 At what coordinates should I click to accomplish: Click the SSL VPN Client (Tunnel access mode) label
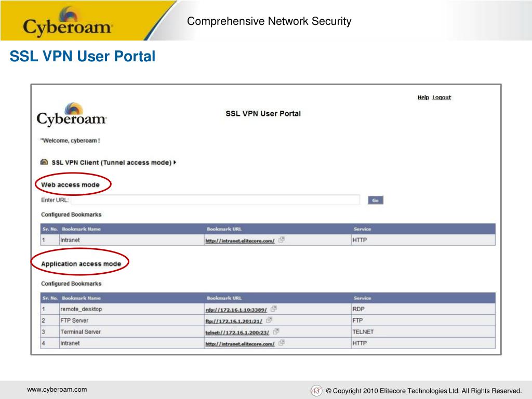[x=111, y=163]
